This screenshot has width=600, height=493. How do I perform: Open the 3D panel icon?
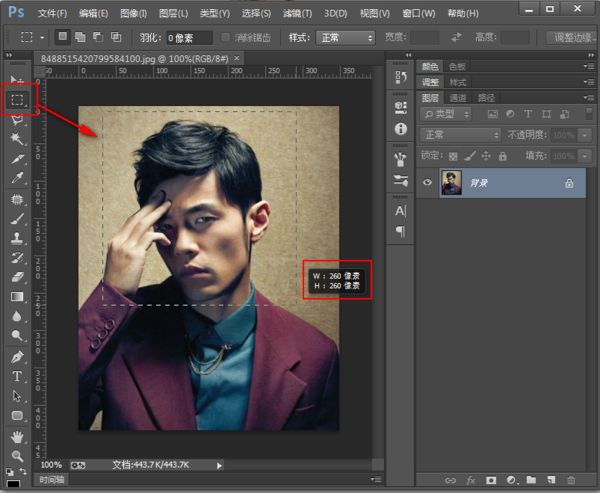400,107
